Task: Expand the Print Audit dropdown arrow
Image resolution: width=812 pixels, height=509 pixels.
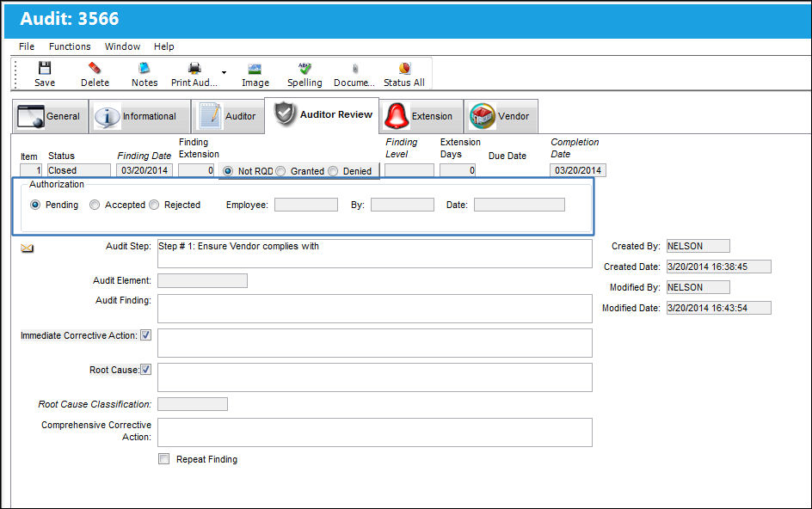Action: pyautogui.click(x=224, y=72)
